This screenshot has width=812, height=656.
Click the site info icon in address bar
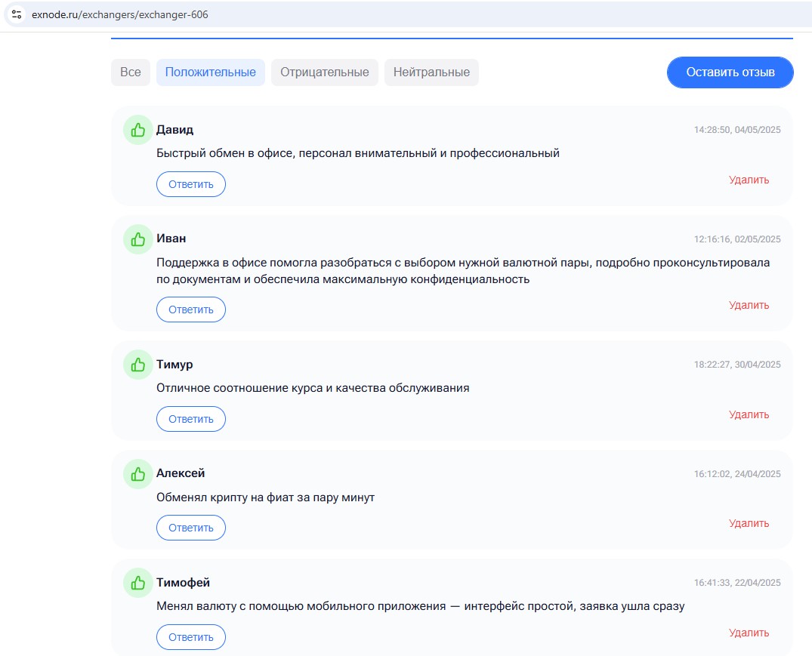(x=17, y=14)
